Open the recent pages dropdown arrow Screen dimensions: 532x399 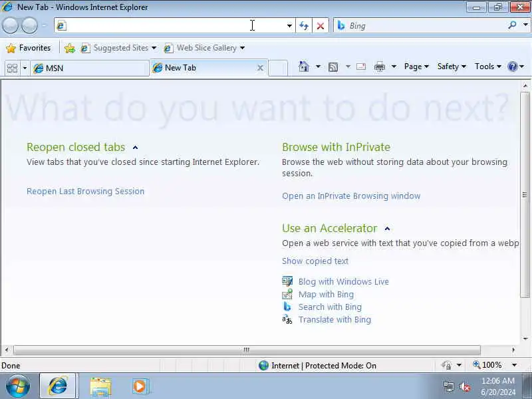pyautogui.click(x=44, y=25)
